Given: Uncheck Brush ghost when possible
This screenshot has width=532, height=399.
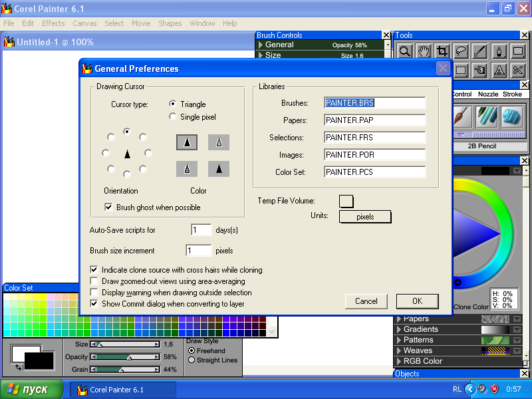Looking at the screenshot, I should (109, 207).
